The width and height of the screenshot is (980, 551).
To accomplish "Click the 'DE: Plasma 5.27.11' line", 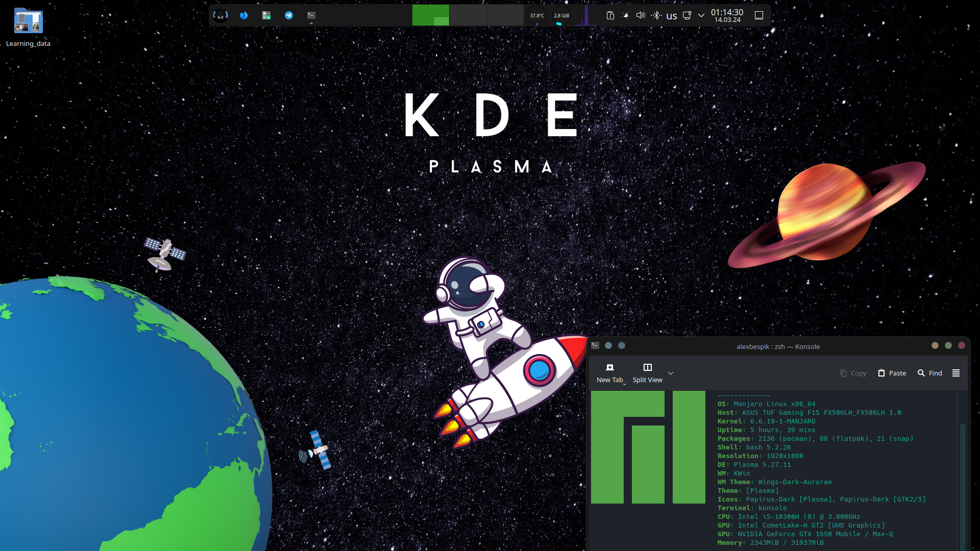I will coord(754,464).
